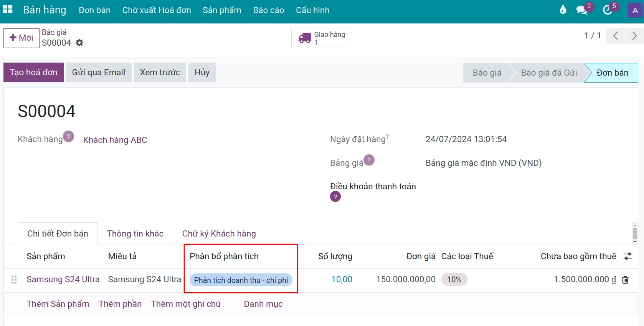Show help tooltip for Bảng giá

coord(369,160)
